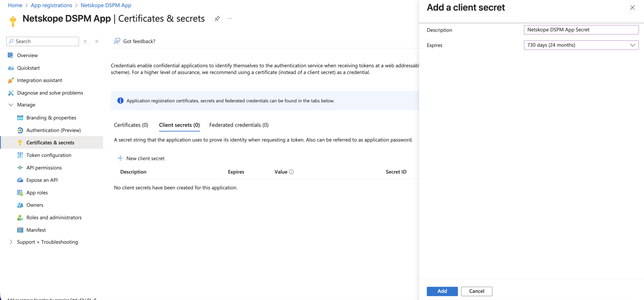Viewport: 644px width, 300px height.
Task: Click the Token configuration bars icon
Action: [x=20, y=155]
